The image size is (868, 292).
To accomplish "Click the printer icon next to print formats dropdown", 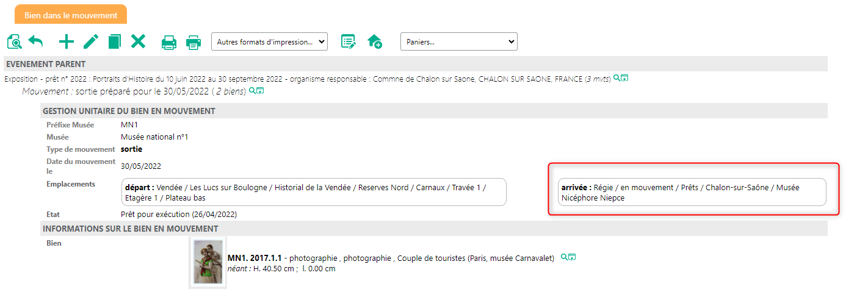I will pyautogui.click(x=193, y=42).
